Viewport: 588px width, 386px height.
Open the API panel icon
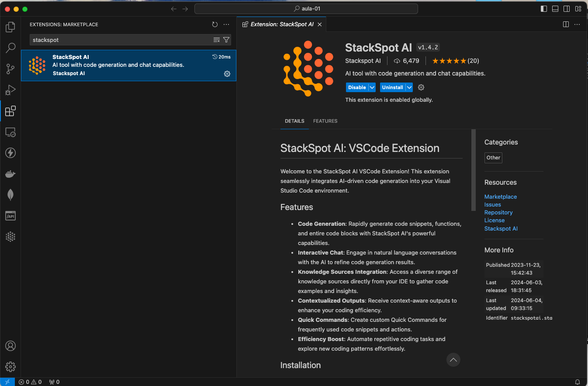tap(10, 216)
